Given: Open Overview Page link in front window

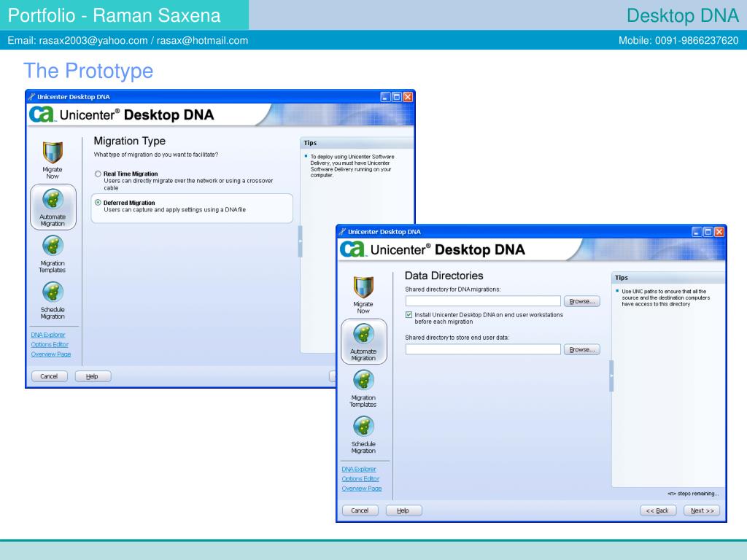Looking at the screenshot, I should click(x=362, y=488).
